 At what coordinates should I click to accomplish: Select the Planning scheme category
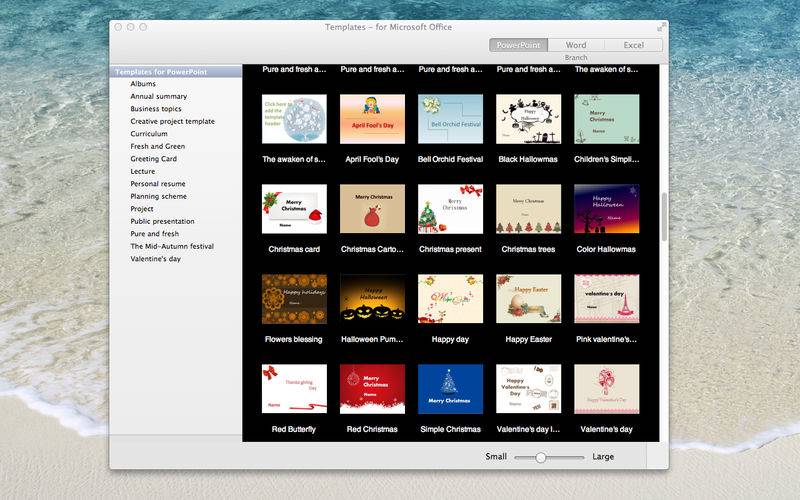click(x=159, y=196)
